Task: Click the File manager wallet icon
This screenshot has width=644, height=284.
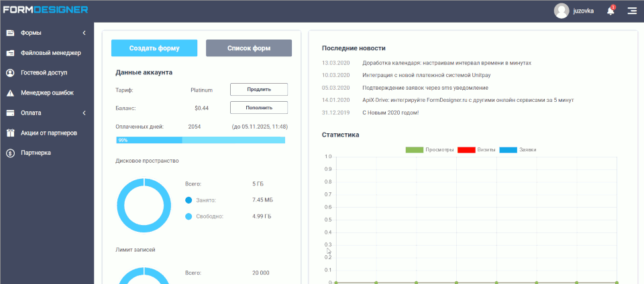Action: pyautogui.click(x=11, y=53)
